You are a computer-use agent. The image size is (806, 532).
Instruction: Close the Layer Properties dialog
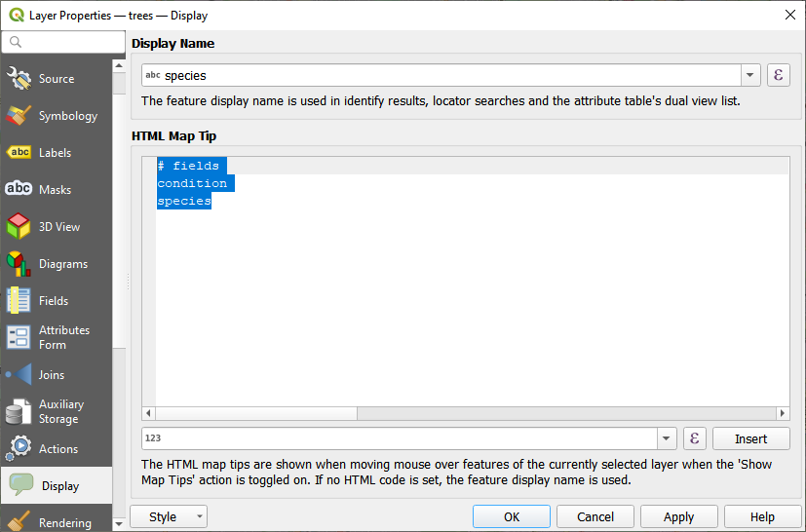pyautogui.click(x=790, y=15)
